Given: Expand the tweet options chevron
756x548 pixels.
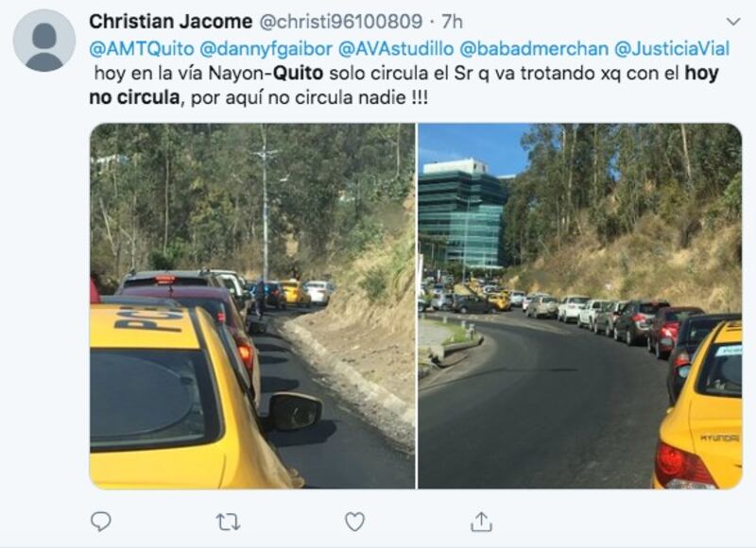Looking at the screenshot, I should click(733, 22).
